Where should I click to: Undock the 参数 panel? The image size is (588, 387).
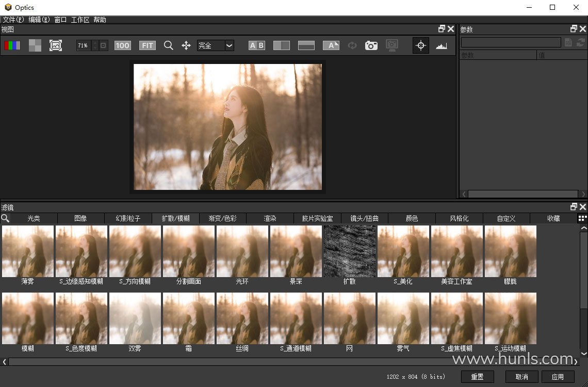pos(574,29)
